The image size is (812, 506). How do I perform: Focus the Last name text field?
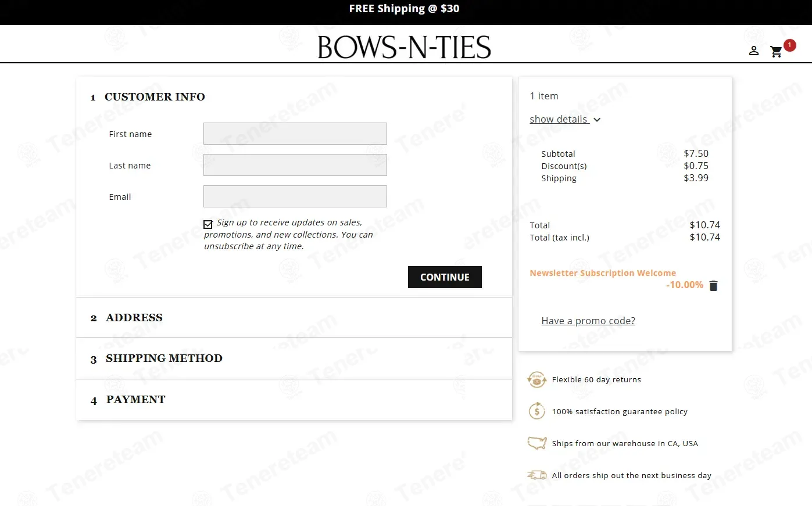pos(295,165)
